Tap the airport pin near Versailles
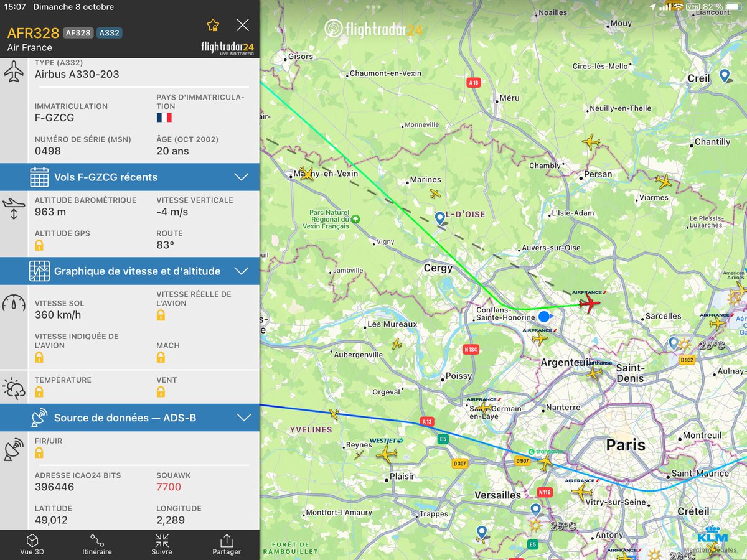Image resolution: width=747 pixels, height=560 pixels. 535,510
